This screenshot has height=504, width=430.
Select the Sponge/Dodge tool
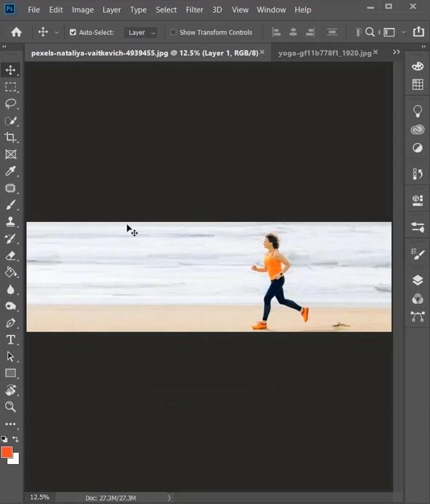coord(10,306)
